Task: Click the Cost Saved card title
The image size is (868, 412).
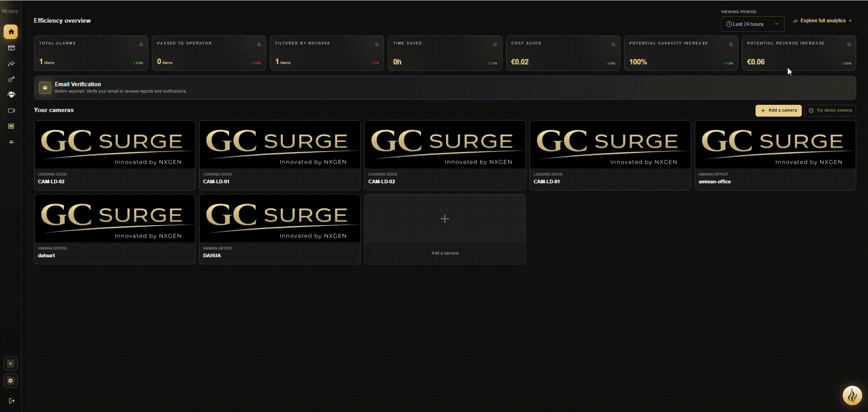Action: [x=526, y=43]
